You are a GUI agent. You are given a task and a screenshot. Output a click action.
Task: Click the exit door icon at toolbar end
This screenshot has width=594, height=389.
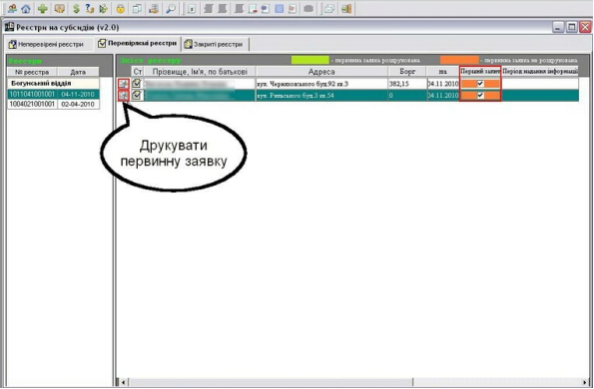click(x=346, y=8)
